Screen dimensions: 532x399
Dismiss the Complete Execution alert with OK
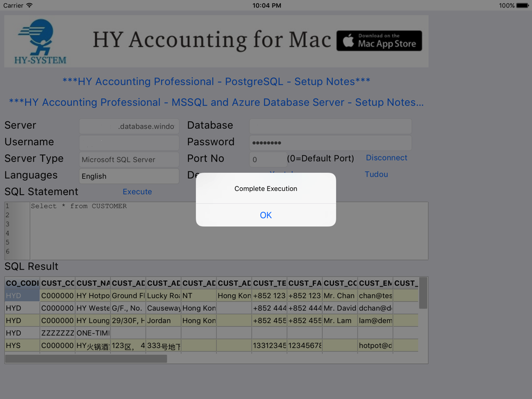tap(265, 215)
